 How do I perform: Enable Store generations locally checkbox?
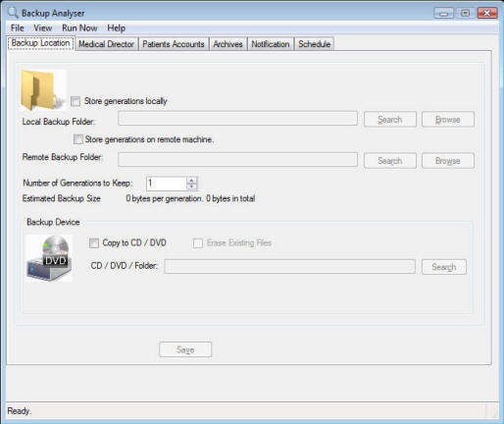[x=76, y=101]
